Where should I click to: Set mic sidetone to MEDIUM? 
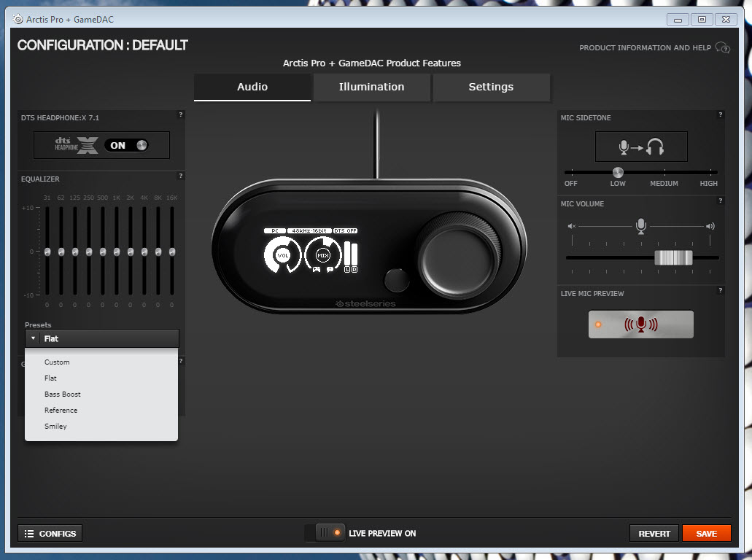[664, 183]
